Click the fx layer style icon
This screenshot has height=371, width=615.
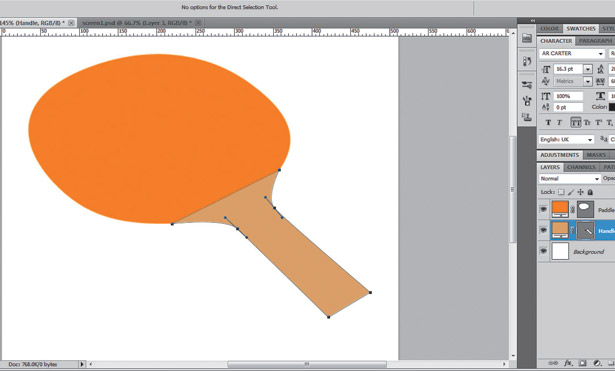(x=568, y=363)
